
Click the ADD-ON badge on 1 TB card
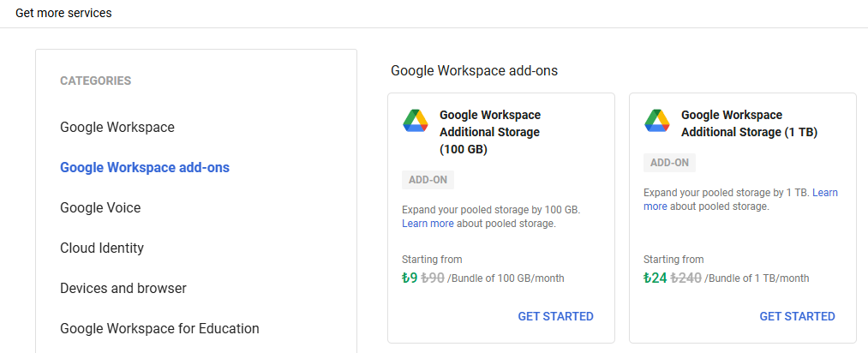point(669,163)
